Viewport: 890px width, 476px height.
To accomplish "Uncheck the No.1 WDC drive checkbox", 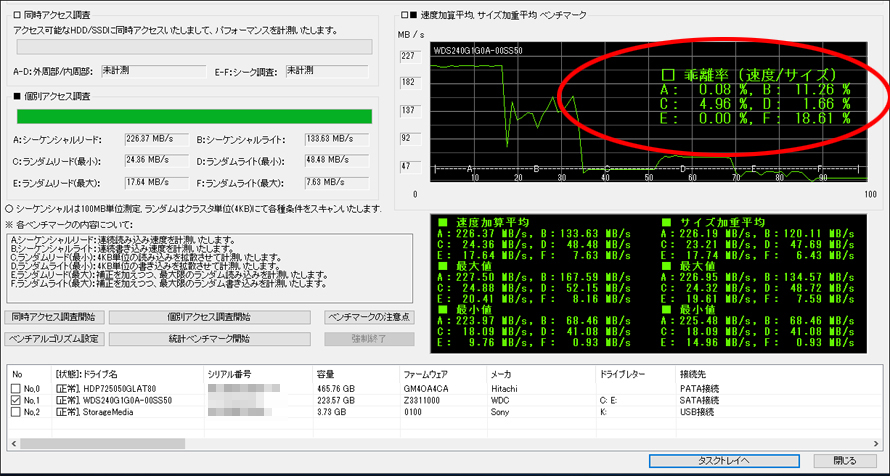I will pos(15,399).
